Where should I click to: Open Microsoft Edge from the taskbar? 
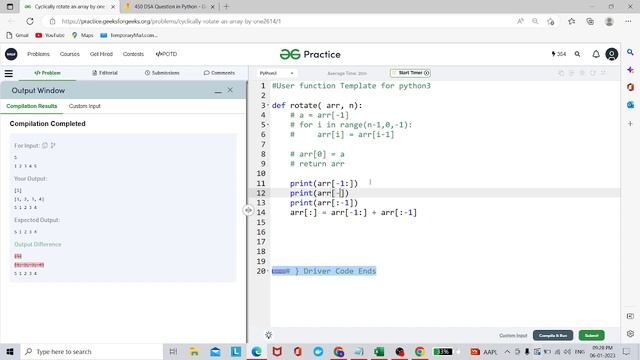pos(256,351)
